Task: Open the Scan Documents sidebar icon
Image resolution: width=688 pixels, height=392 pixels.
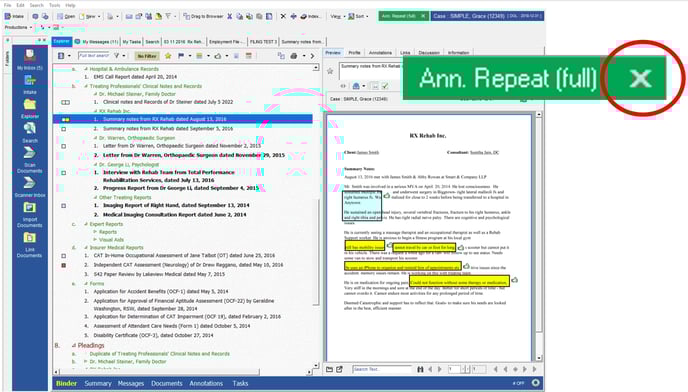Action: point(29,159)
